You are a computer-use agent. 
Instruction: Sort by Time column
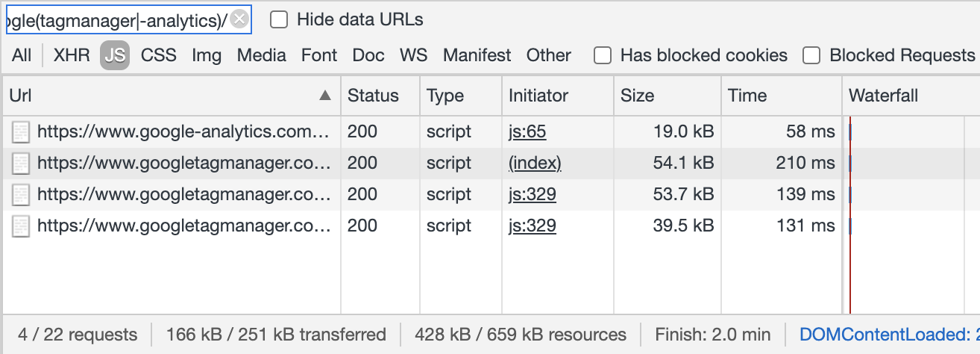[x=782, y=96]
